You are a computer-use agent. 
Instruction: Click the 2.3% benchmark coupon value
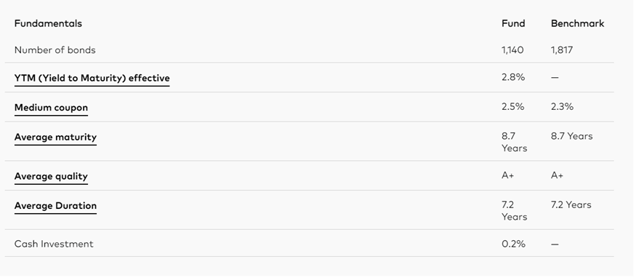pyautogui.click(x=563, y=107)
